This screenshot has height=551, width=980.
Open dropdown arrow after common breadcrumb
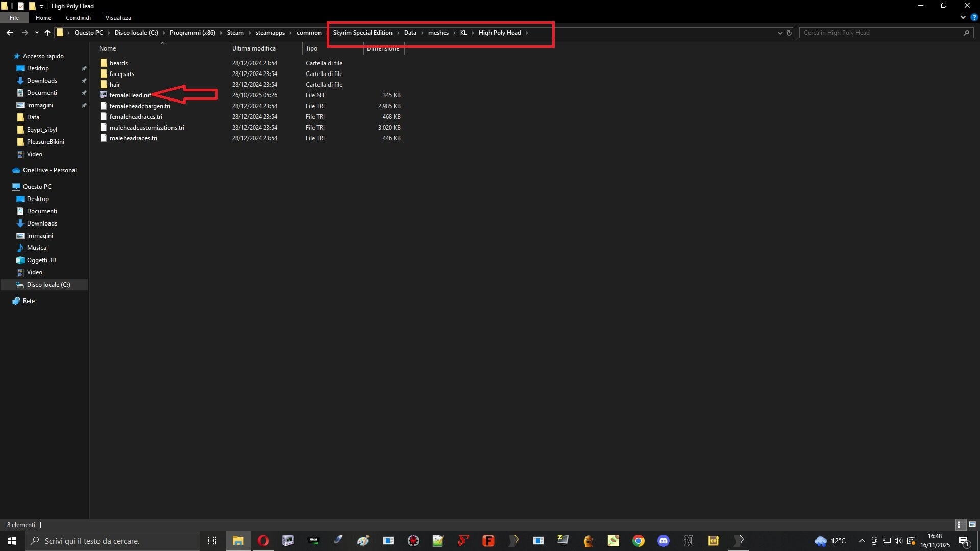point(327,33)
